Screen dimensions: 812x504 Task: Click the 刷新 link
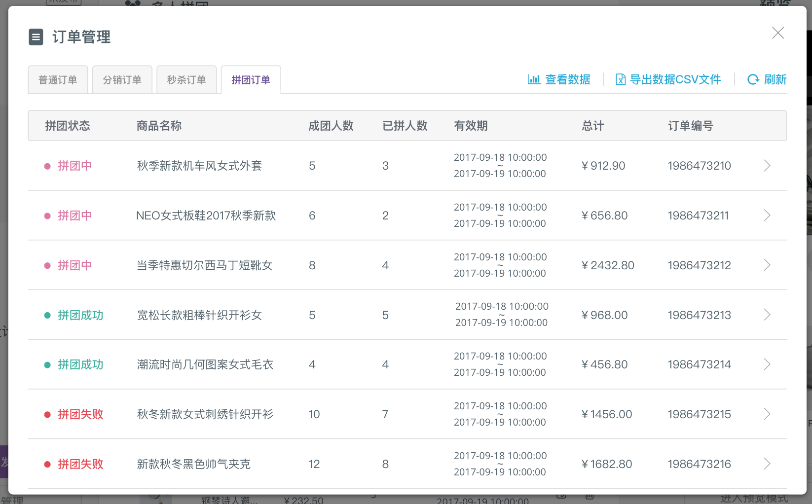click(775, 79)
